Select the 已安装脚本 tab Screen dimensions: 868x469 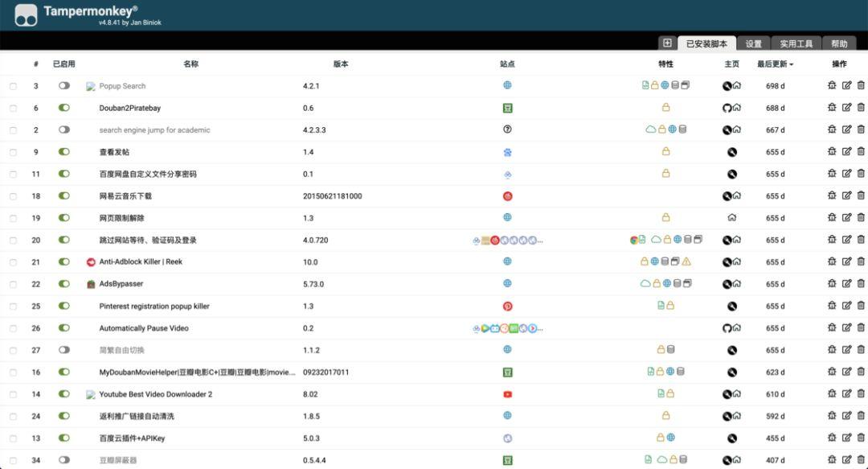pos(707,43)
